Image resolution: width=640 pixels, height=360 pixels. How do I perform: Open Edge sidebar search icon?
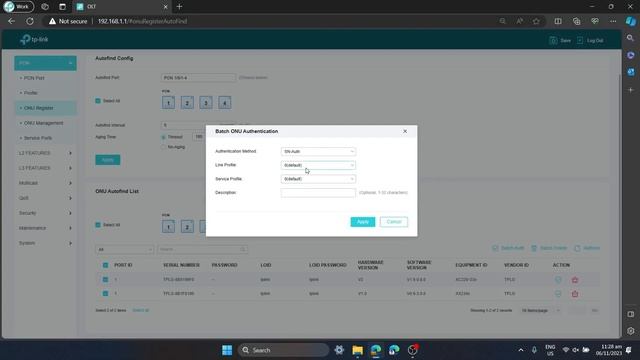pos(630,38)
